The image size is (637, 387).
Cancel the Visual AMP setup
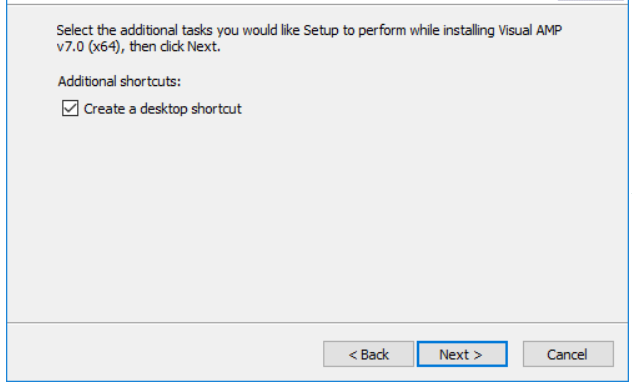click(x=568, y=354)
